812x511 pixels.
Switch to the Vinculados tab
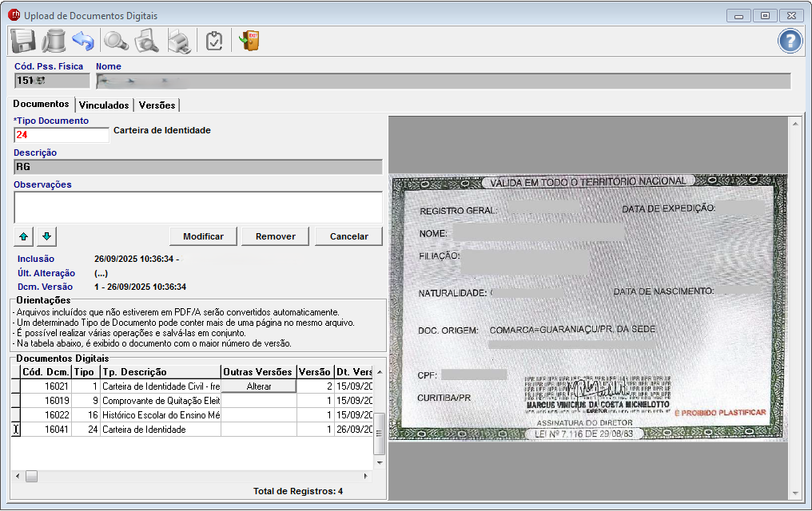pos(104,105)
